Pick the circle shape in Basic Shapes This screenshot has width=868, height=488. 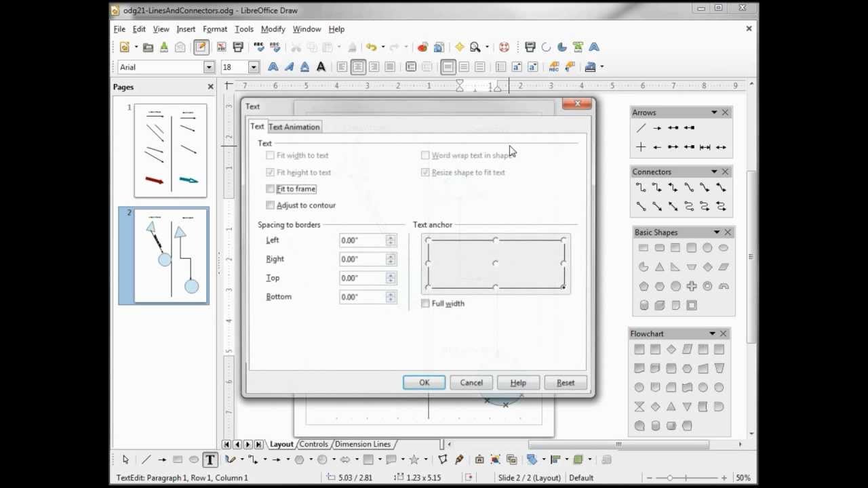[707, 248]
